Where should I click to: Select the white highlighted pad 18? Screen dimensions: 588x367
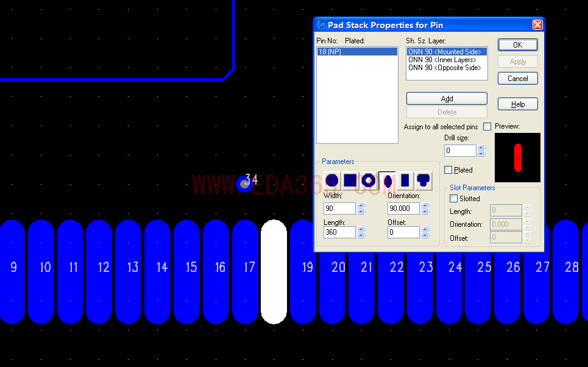pyautogui.click(x=274, y=272)
